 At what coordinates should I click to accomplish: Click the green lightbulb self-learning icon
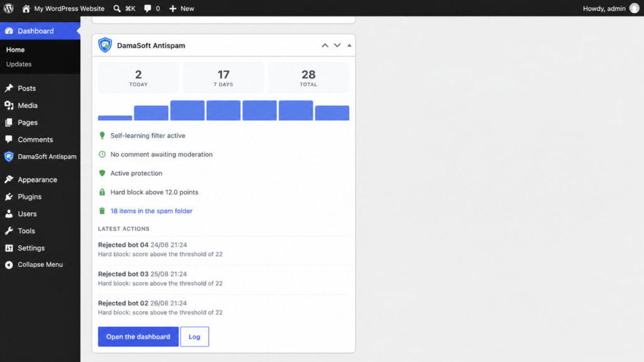pyautogui.click(x=103, y=136)
